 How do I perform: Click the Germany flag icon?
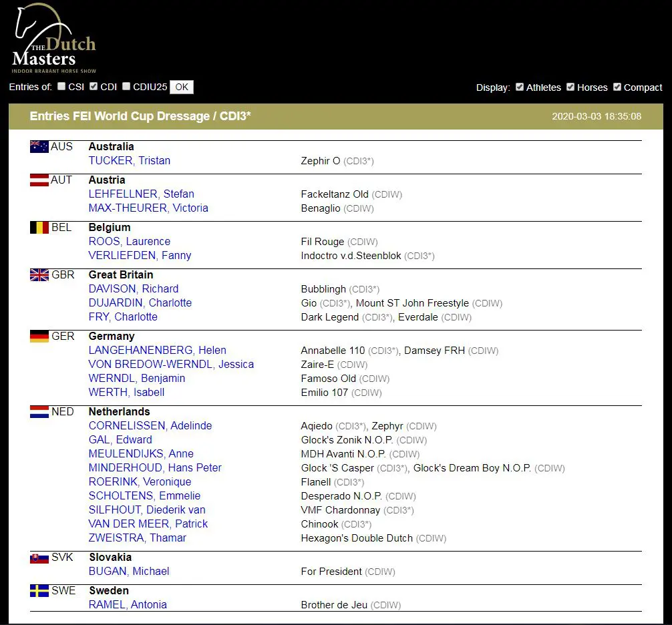(39, 337)
